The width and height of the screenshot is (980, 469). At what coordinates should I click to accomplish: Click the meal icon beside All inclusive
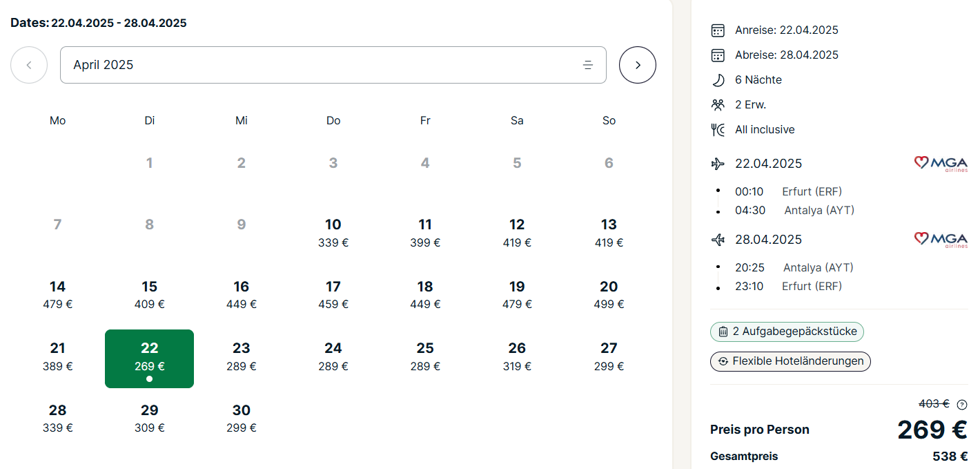(x=718, y=130)
